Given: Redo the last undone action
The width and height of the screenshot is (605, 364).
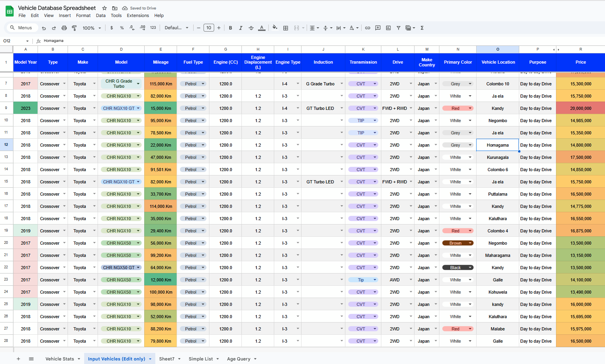Looking at the screenshot, I should tap(54, 28).
